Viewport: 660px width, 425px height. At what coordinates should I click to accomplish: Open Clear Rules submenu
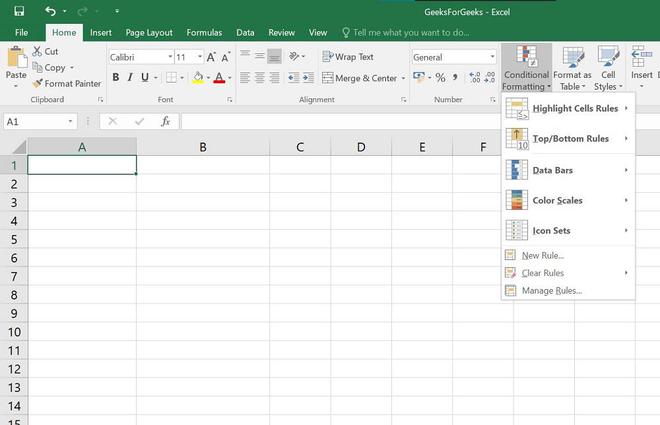click(x=568, y=273)
